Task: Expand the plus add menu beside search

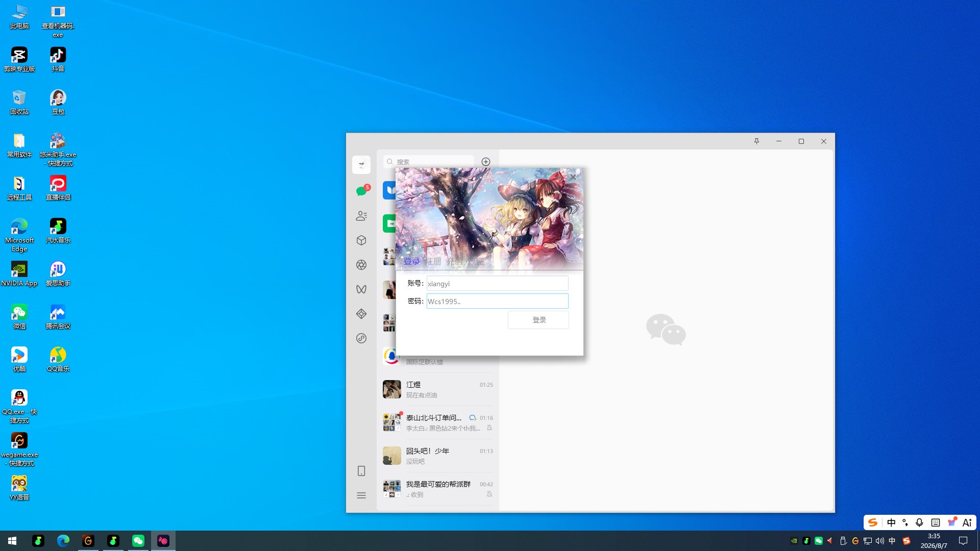Action: click(486, 162)
